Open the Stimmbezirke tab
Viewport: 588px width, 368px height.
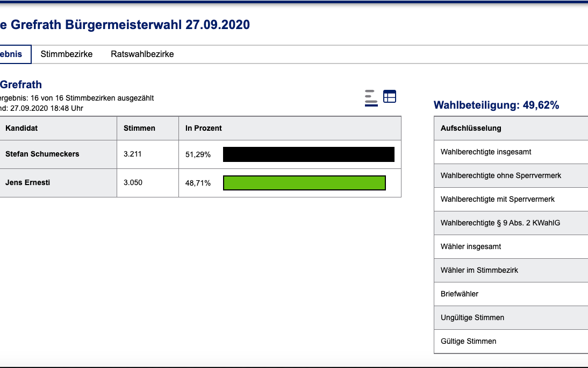(67, 54)
